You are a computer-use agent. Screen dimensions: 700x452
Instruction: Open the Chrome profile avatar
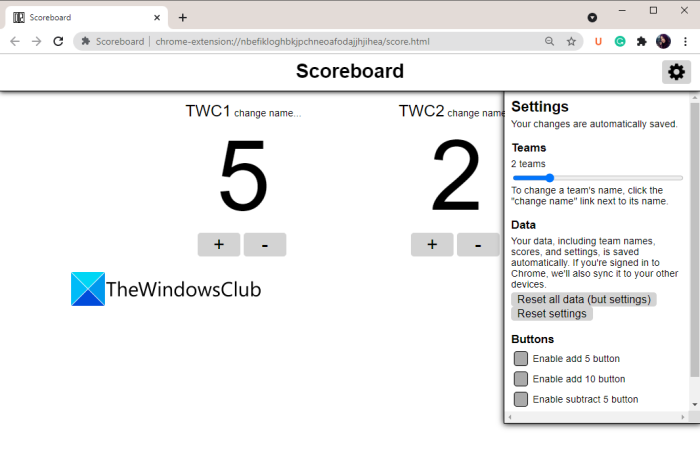(663, 42)
